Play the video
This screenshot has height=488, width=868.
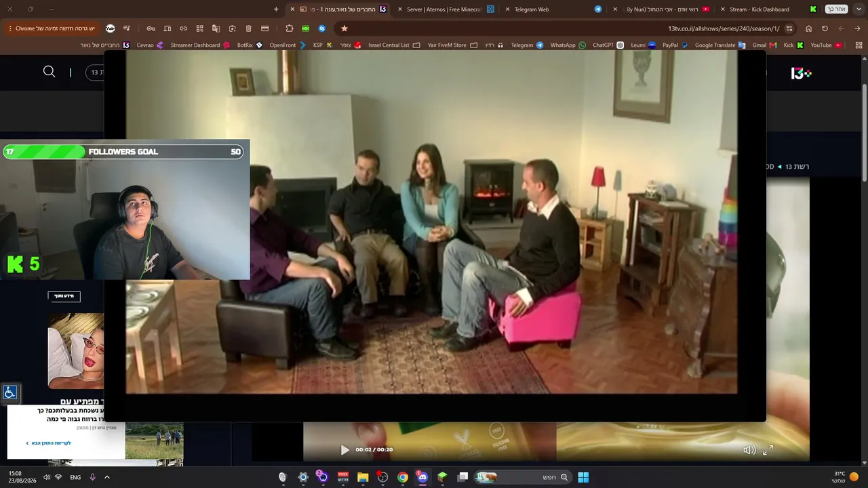point(344,450)
